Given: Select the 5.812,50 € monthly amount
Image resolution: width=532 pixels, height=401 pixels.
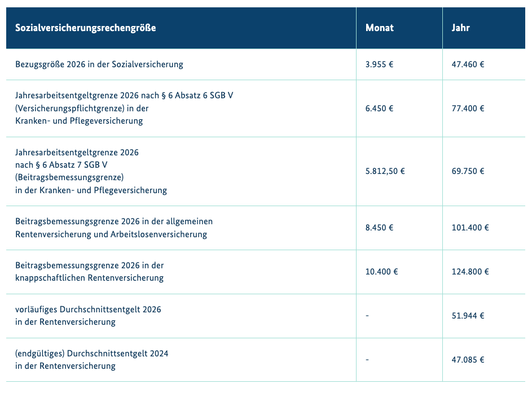Looking at the screenshot, I should click(x=385, y=171).
